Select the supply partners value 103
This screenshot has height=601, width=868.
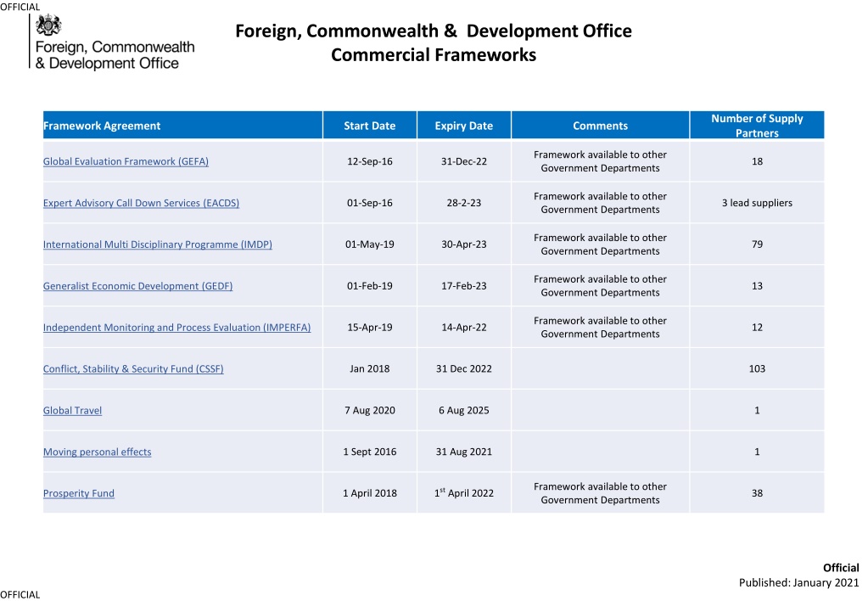point(758,369)
